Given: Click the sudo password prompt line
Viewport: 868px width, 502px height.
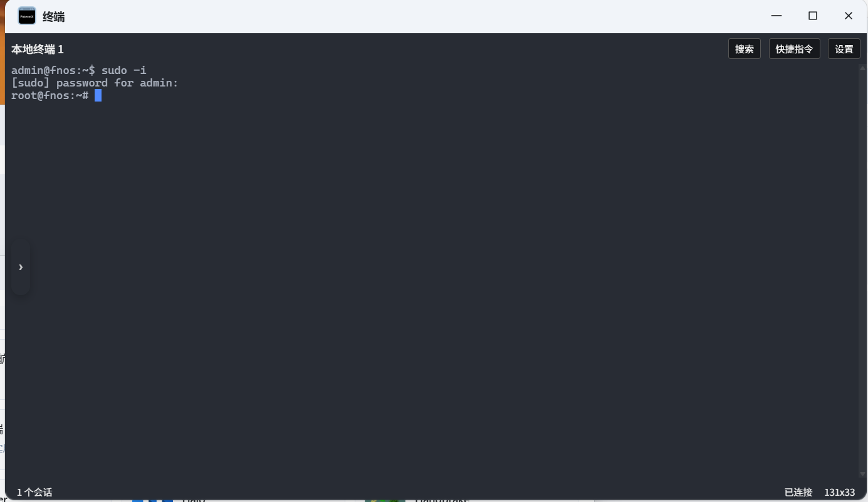Looking at the screenshot, I should pos(95,83).
